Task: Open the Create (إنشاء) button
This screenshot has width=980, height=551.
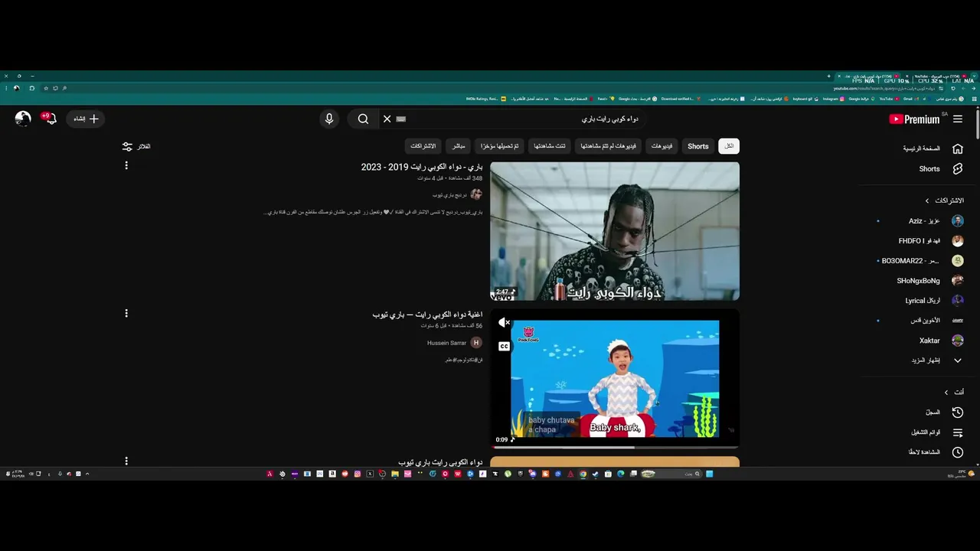Action: tap(86, 119)
